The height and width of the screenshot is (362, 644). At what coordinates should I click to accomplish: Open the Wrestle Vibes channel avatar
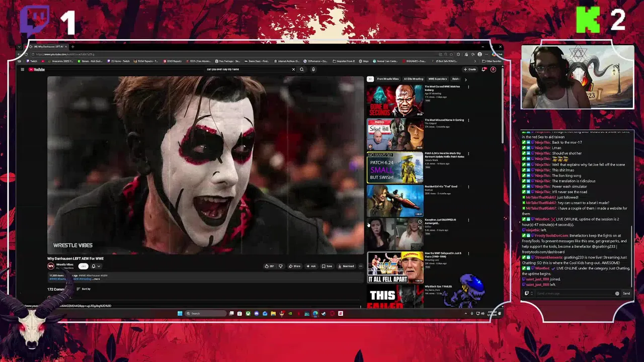(50, 266)
